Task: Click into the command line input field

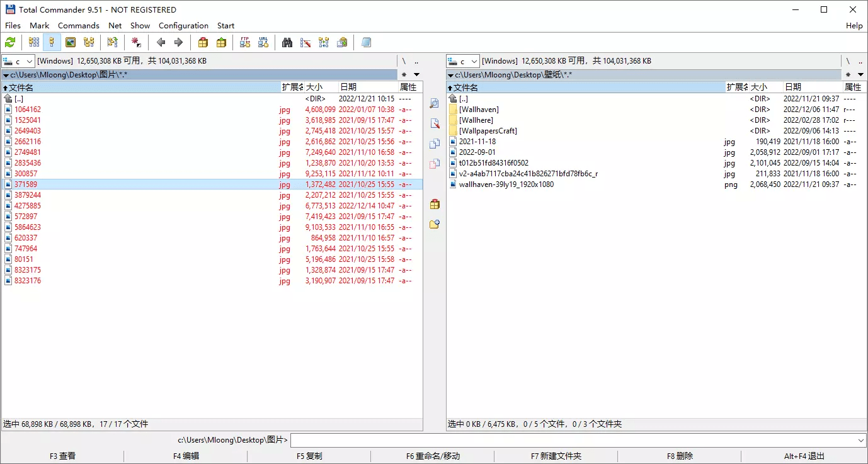Action: coord(573,440)
